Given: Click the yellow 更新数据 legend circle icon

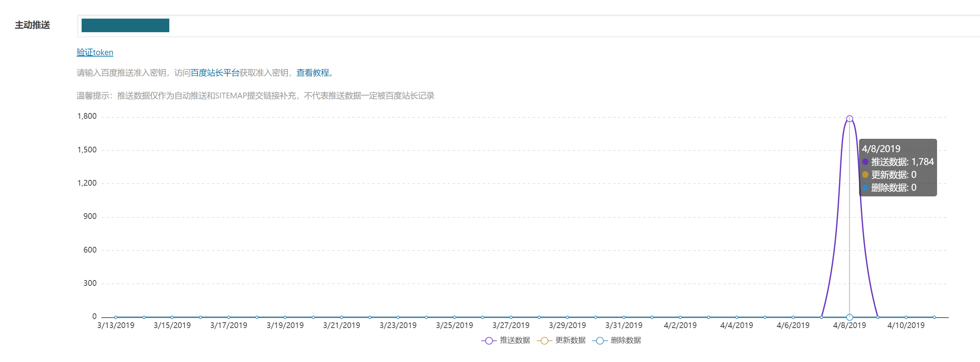Looking at the screenshot, I should [x=544, y=341].
